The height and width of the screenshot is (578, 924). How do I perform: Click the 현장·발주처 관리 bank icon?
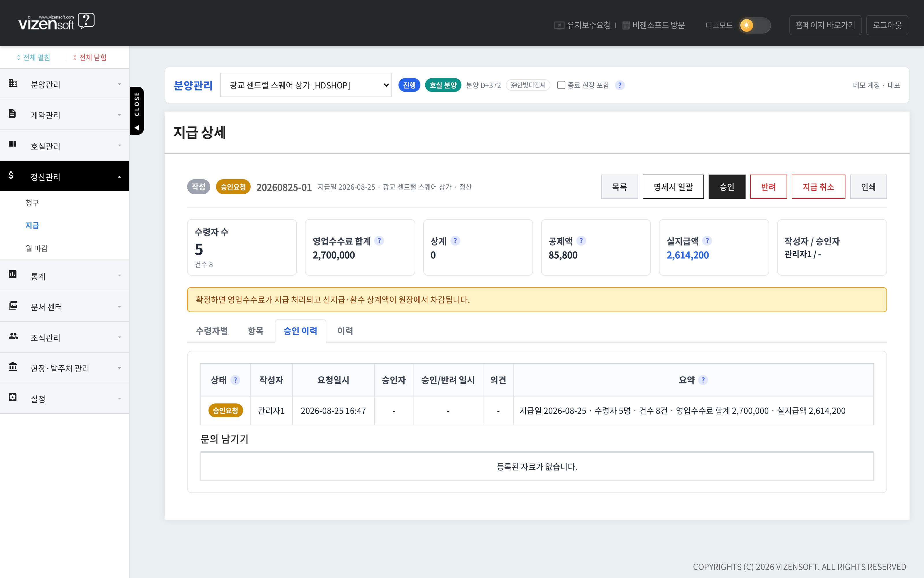[13, 367]
